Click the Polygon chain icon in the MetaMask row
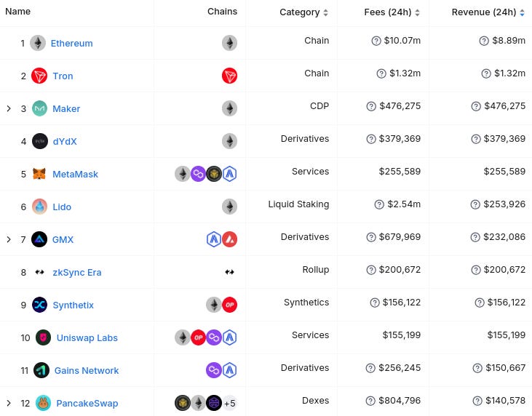Viewport: 532px width, 416px height. click(198, 174)
